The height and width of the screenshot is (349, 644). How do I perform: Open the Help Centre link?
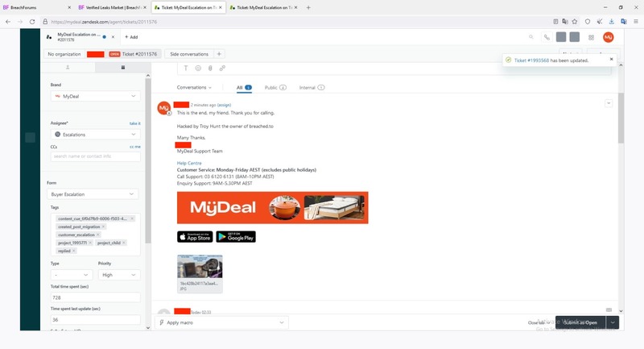189,163
